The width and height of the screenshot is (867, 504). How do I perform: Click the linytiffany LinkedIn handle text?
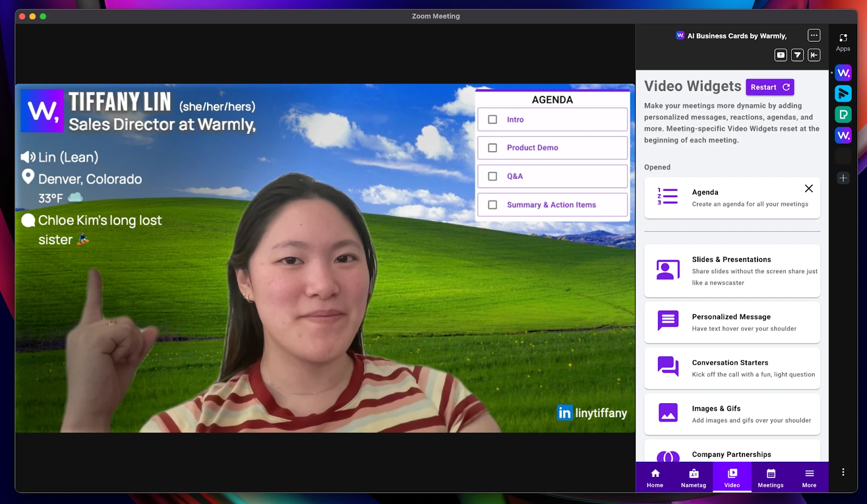(601, 413)
